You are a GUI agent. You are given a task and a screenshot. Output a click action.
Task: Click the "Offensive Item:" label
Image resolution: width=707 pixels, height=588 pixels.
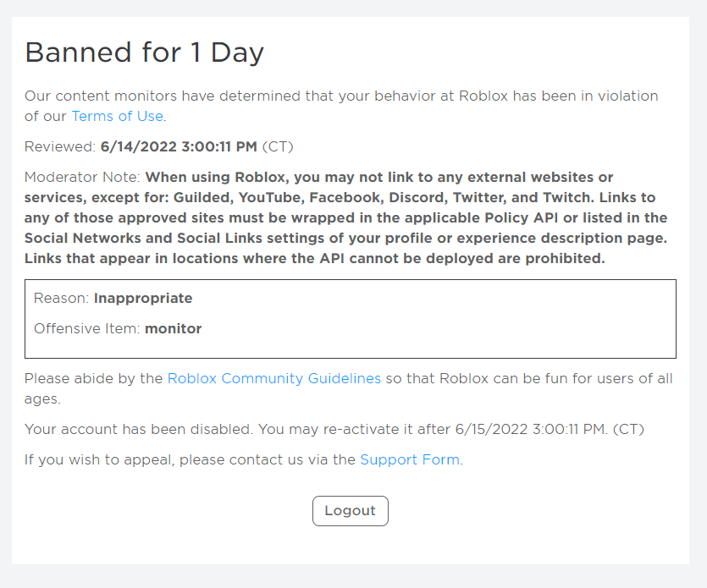pos(87,328)
